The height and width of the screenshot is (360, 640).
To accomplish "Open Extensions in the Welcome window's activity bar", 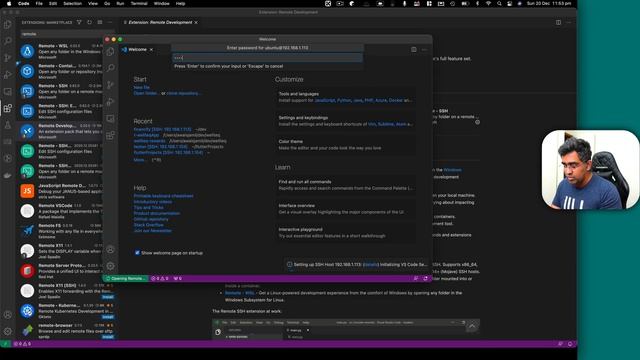I will click(x=111, y=135).
